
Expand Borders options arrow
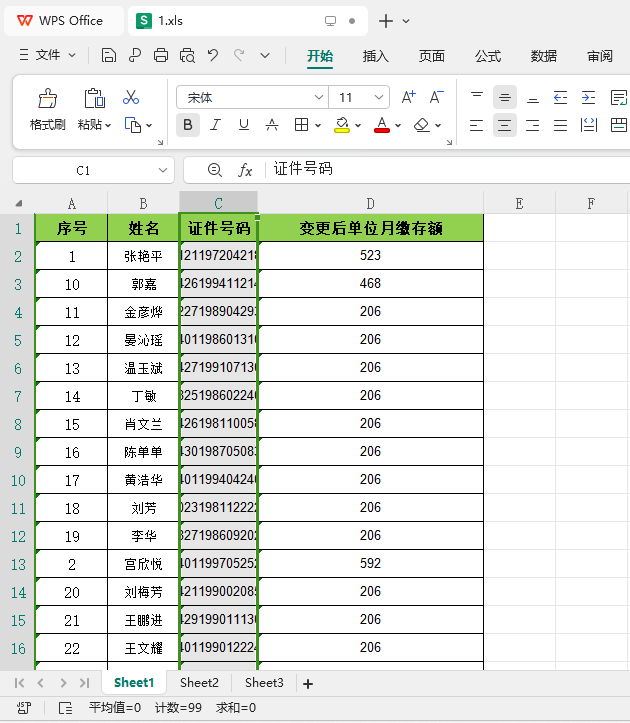click(x=318, y=125)
